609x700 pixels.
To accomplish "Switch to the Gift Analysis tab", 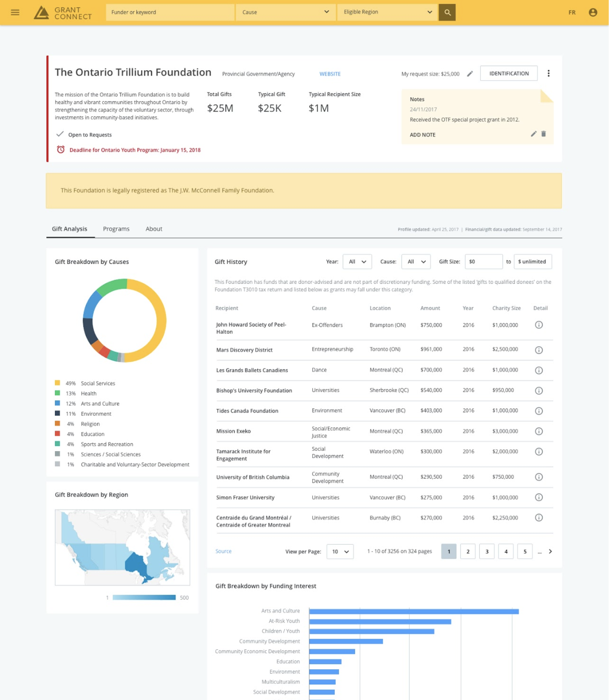I will coord(70,229).
